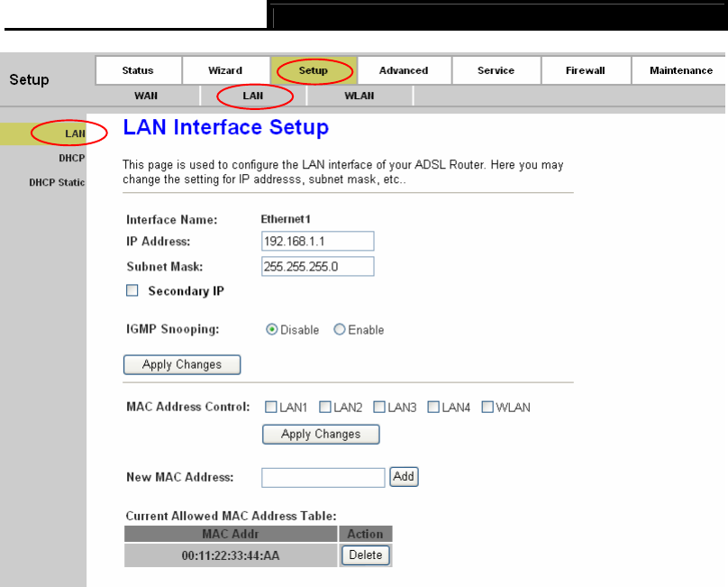This screenshot has height=587, width=728.
Task: Select the 00:11:22:33:44:AA table cell
Action: [231, 555]
